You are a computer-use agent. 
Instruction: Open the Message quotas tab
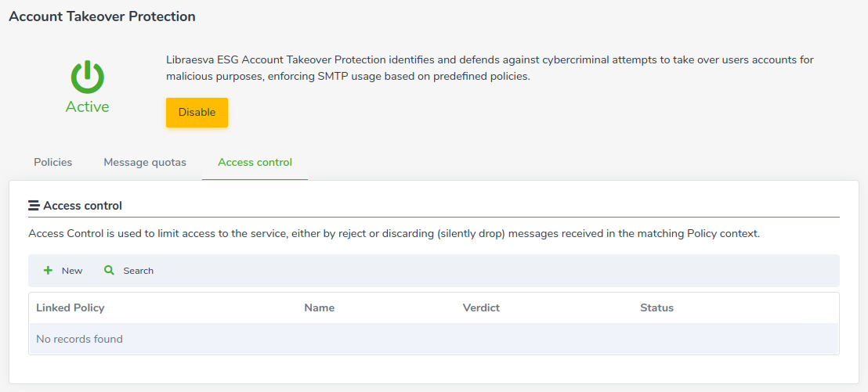(x=145, y=163)
